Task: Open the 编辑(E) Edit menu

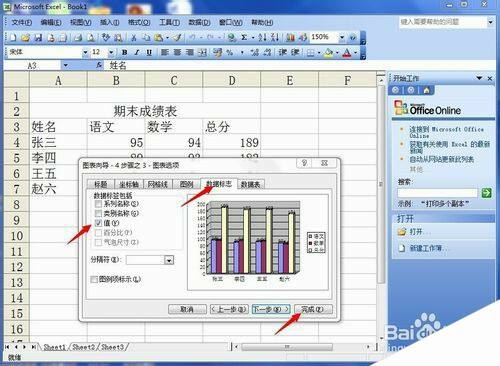Action: pyautogui.click(x=51, y=22)
